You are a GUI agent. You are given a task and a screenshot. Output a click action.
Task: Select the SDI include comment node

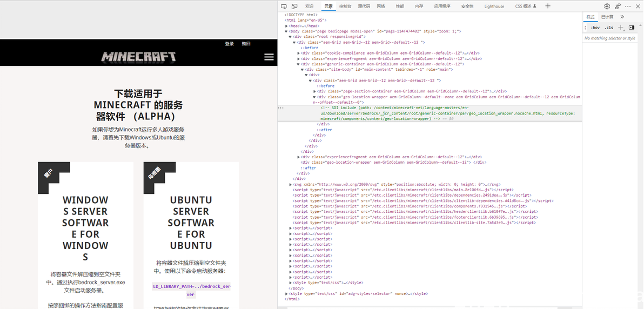448,113
